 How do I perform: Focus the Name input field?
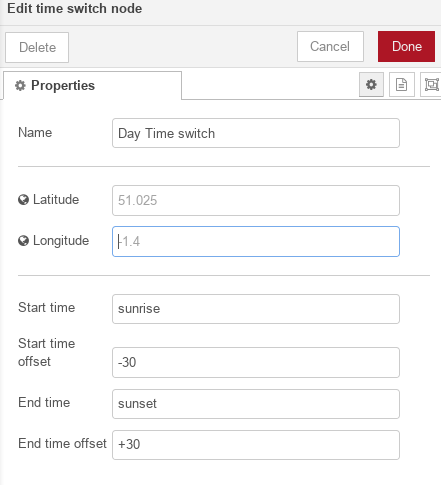point(256,133)
